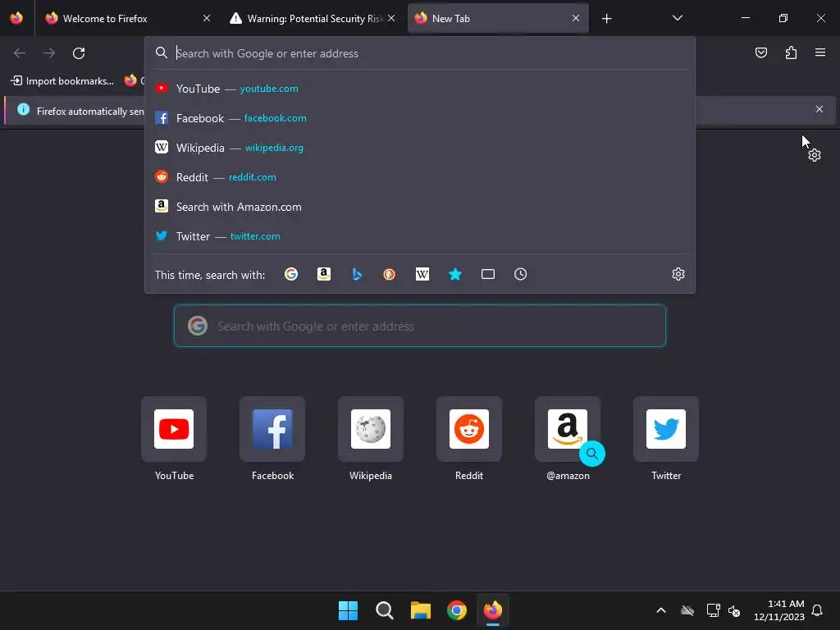
Task: Open the notifications bell in taskbar
Action: [817, 610]
